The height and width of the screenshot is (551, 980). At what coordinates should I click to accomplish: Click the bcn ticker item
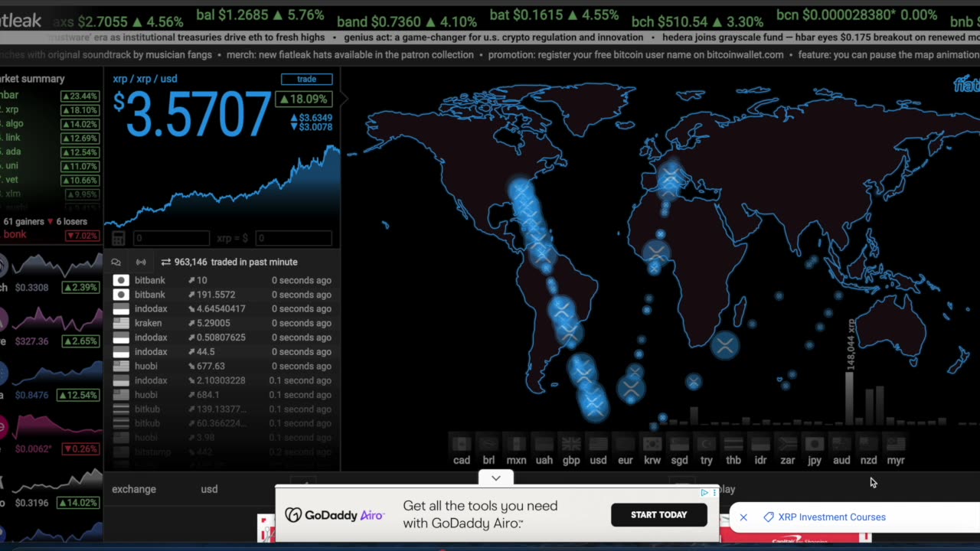click(857, 15)
